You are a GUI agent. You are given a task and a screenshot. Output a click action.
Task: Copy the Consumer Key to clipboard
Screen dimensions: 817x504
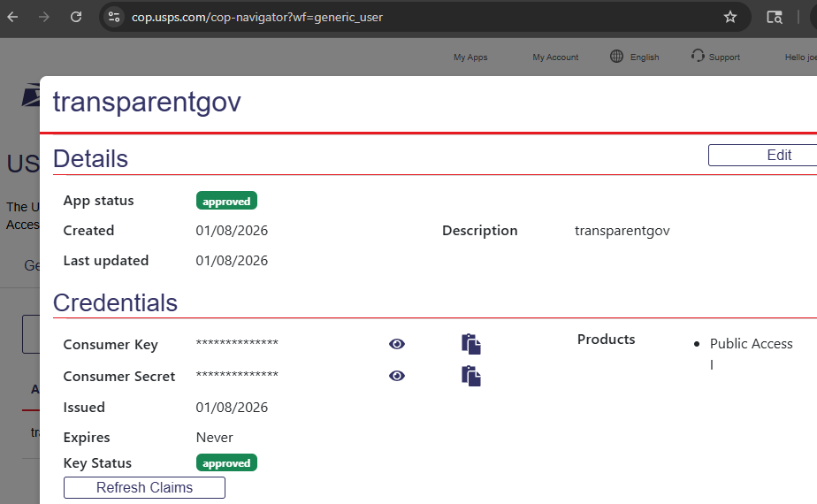point(471,344)
